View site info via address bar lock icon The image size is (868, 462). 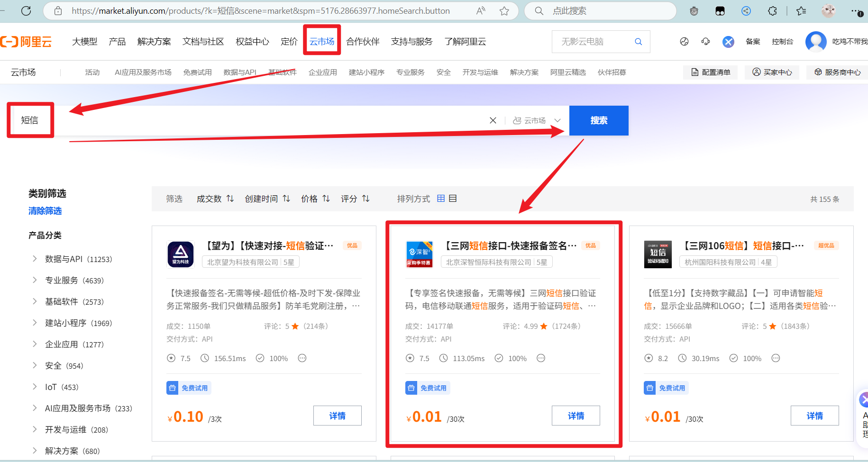[58, 10]
